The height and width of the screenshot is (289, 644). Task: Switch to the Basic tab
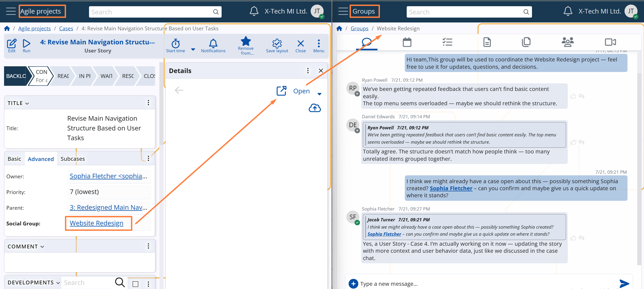(x=14, y=159)
